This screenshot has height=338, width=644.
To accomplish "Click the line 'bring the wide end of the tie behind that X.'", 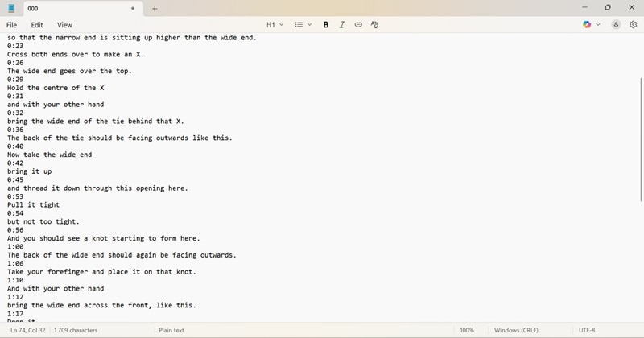I will (95, 122).
